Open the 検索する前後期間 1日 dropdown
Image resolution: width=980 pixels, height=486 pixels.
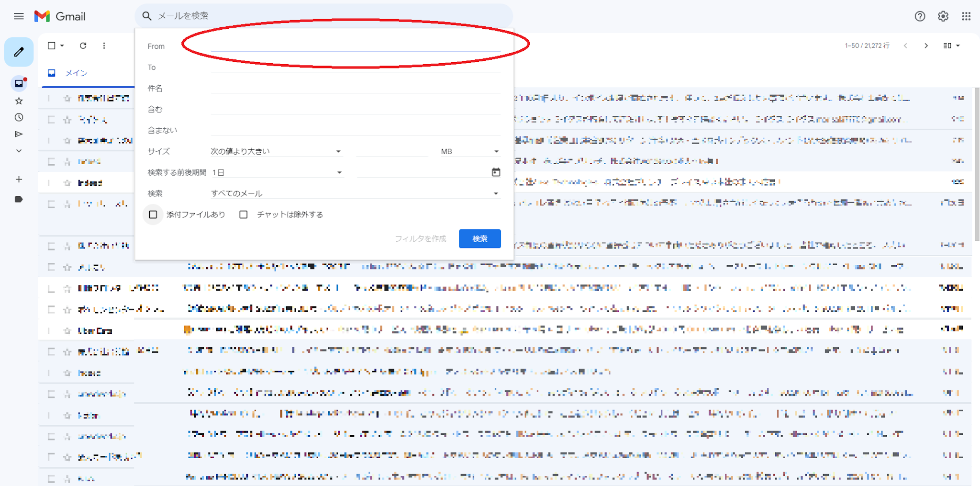(277, 172)
